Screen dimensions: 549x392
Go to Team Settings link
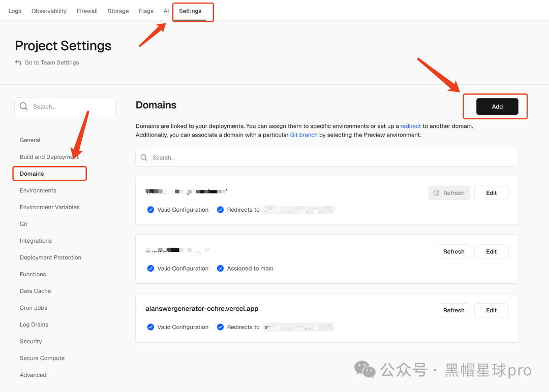click(52, 62)
